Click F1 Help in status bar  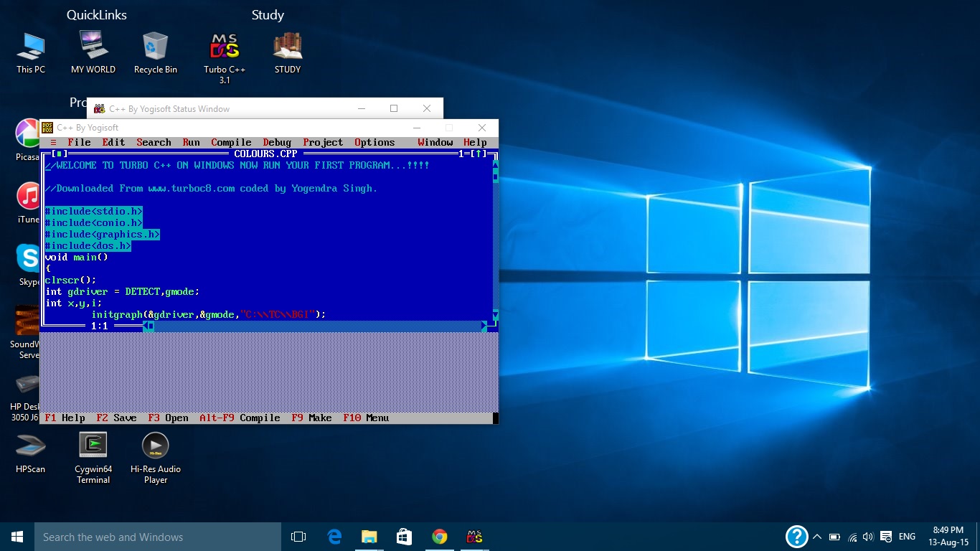point(65,418)
